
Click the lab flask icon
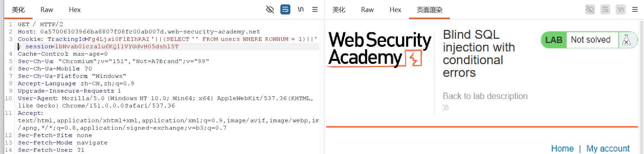pos(627,40)
